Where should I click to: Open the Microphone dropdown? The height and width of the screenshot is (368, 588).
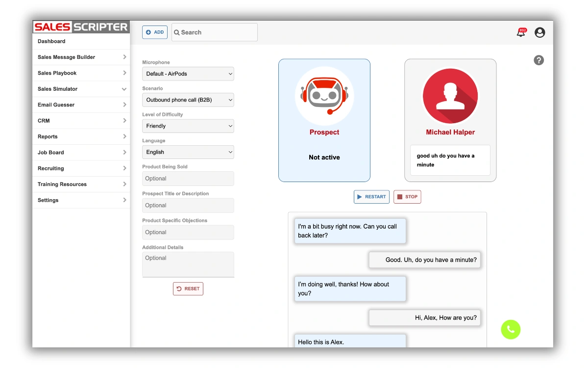click(x=188, y=74)
